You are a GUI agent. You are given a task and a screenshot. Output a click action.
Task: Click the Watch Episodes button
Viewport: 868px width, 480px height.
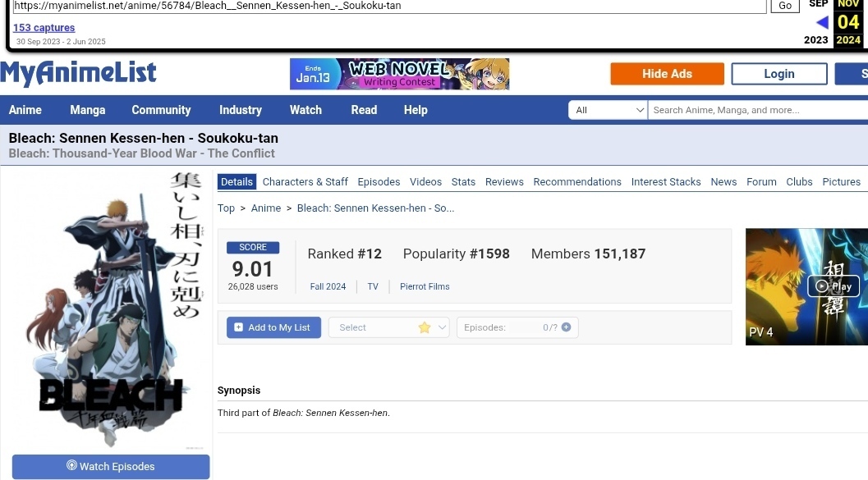pyautogui.click(x=111, y=466)
